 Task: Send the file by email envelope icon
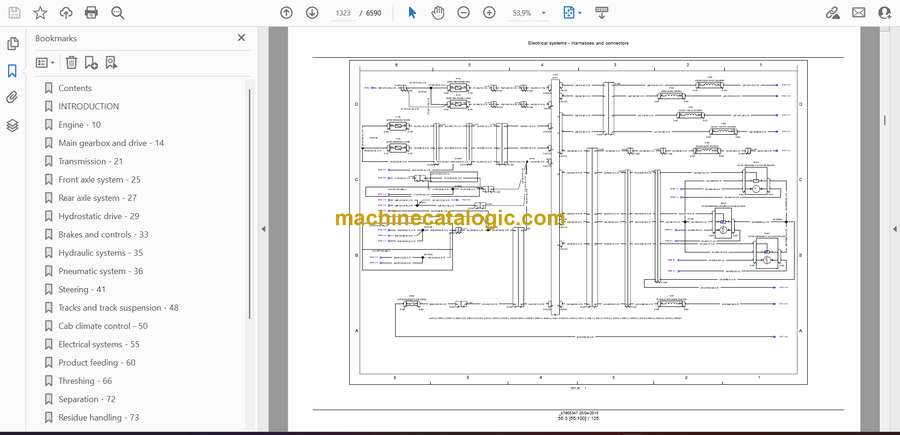tap(859, 13)
